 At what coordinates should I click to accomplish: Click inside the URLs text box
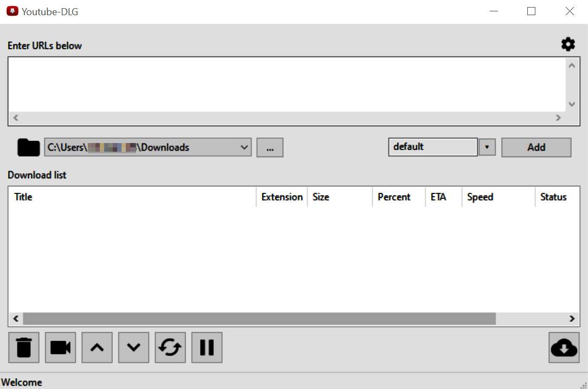coord(286,85)
